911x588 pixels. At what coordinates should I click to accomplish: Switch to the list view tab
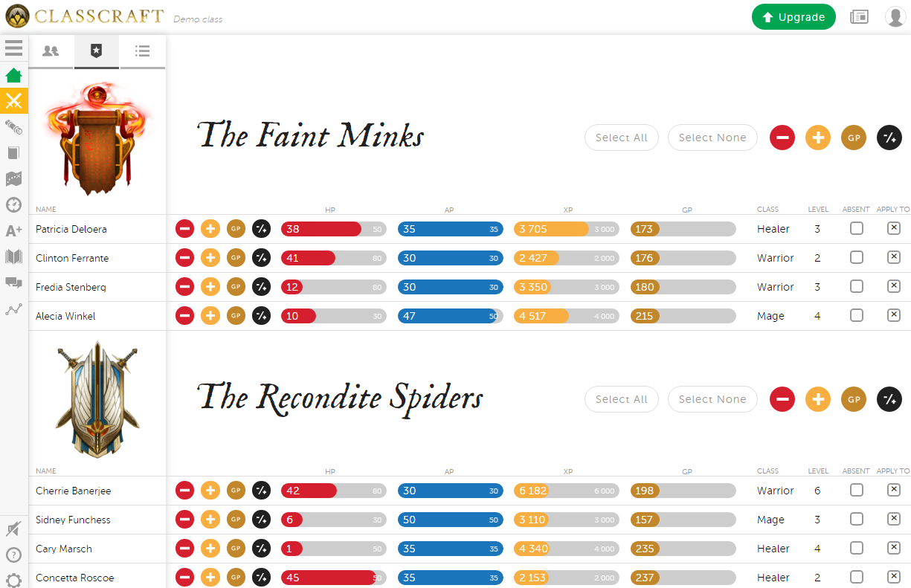(x=142, y=51)
